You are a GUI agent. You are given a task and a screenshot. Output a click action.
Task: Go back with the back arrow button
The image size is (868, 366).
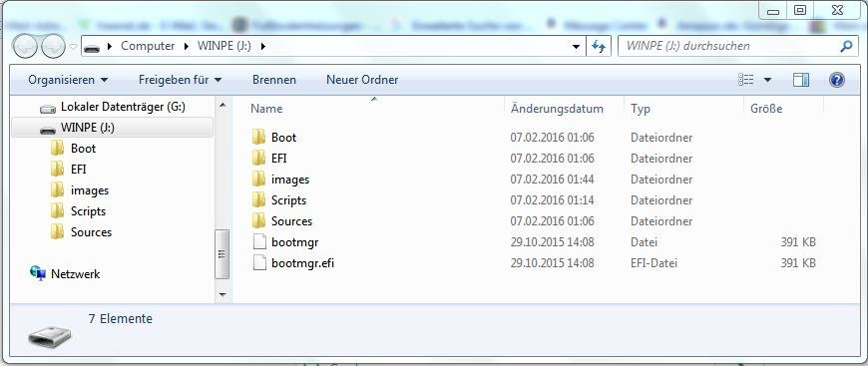[x=26, y=47]
